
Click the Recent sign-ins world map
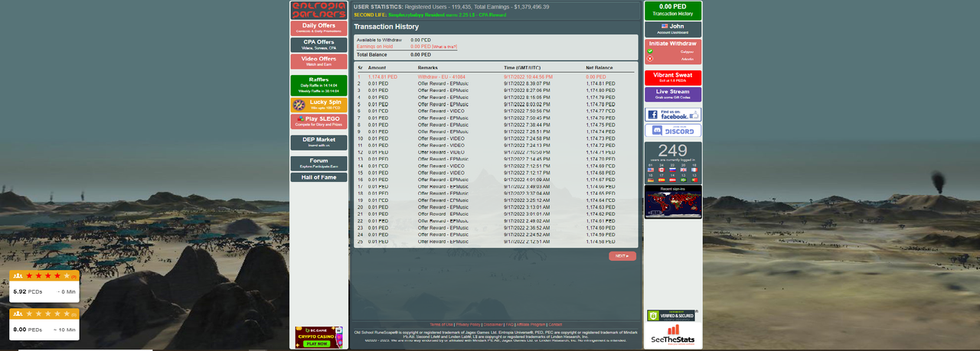click(673, 204)
